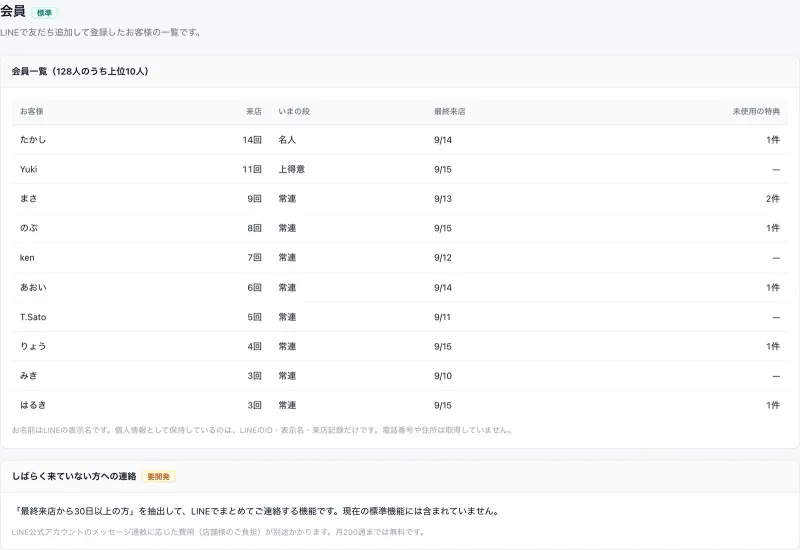Click the 9/13 last visit date

[443, 198]
